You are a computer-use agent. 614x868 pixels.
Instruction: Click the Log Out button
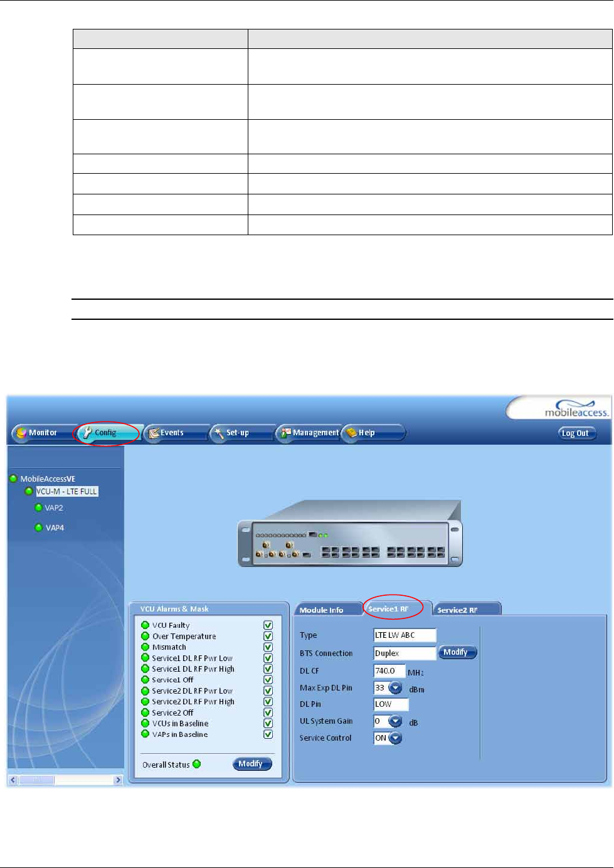click(576, 433)
